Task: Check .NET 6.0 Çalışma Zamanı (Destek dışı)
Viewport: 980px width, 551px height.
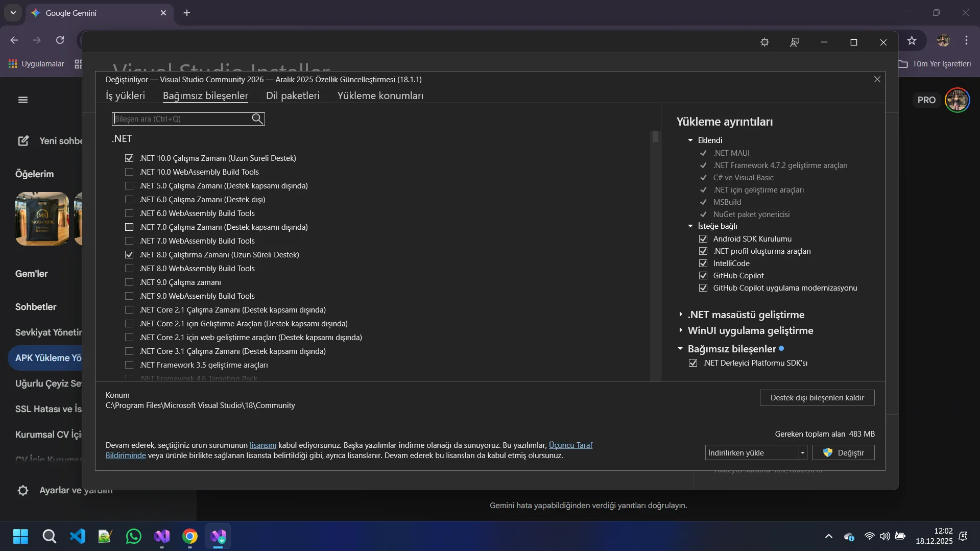Action: [x=129, y=200]
